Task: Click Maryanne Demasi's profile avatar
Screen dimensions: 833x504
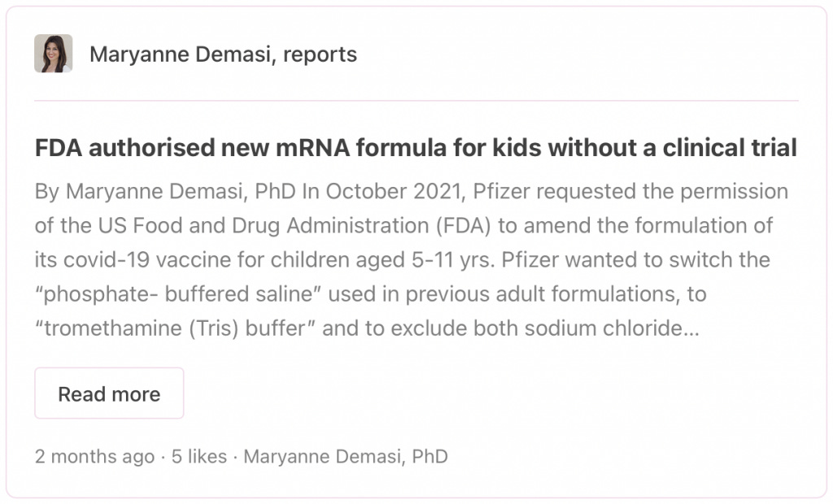Action: coord(53,54)
